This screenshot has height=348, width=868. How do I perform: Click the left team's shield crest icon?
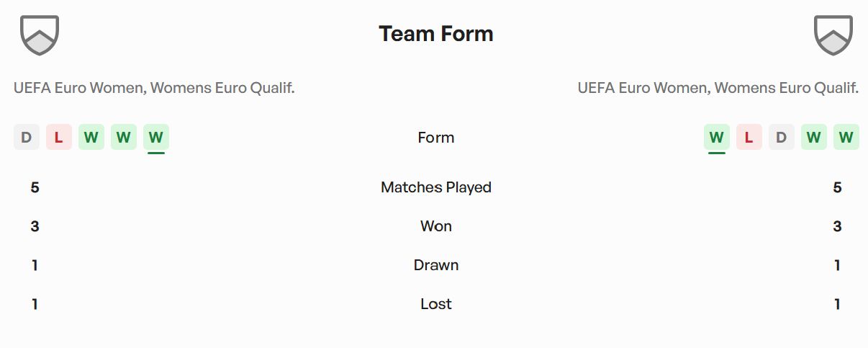click(x=40, y=35)
